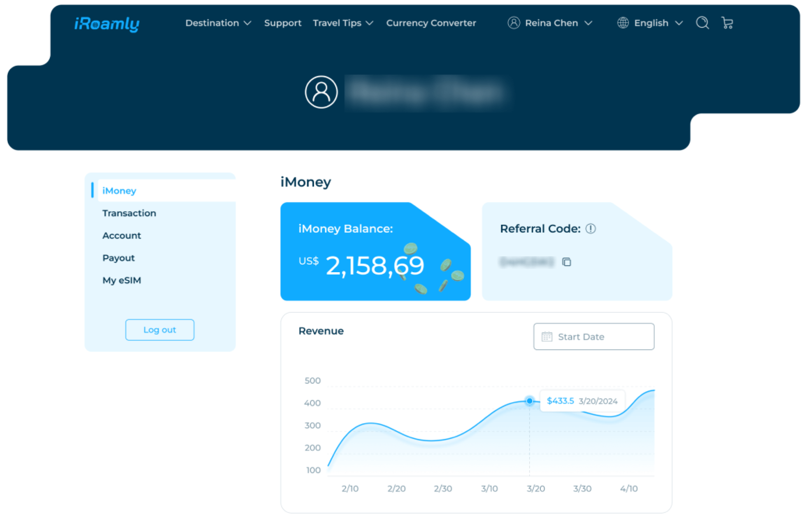Click the $433.5 tooltip value
805x532 pixels.
[x=560, y=401]
